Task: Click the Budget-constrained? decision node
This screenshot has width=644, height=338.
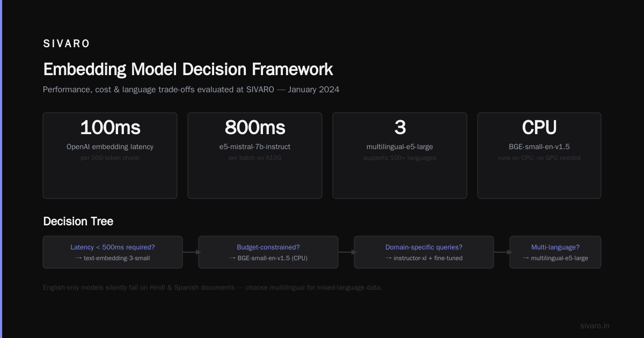Action: click(268, 252)
